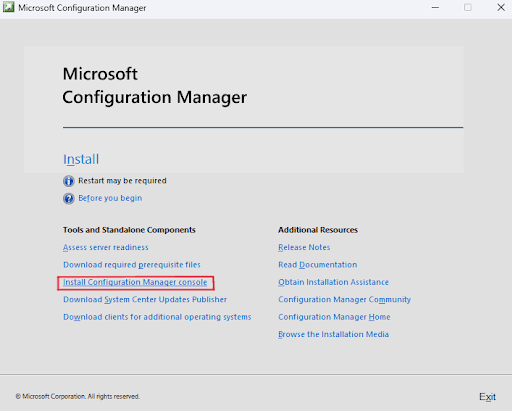512x411 pixels.
Task: Select Install Configuration Manager console
Action: (135, 282)
